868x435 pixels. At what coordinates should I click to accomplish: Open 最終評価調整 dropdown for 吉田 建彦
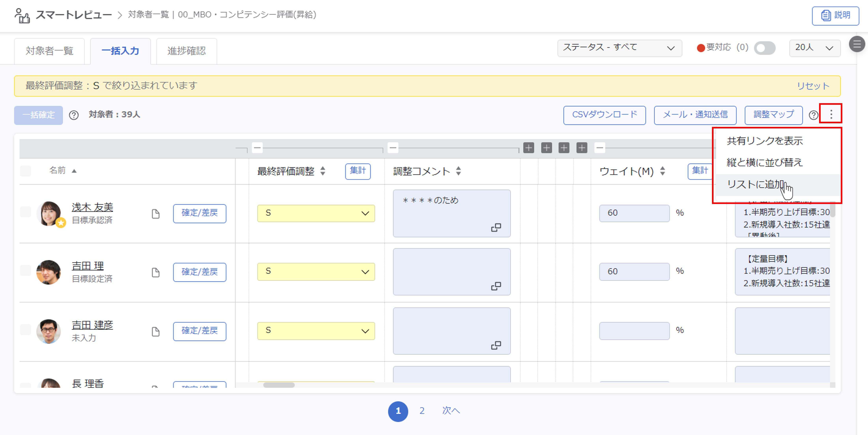point(316,331)
